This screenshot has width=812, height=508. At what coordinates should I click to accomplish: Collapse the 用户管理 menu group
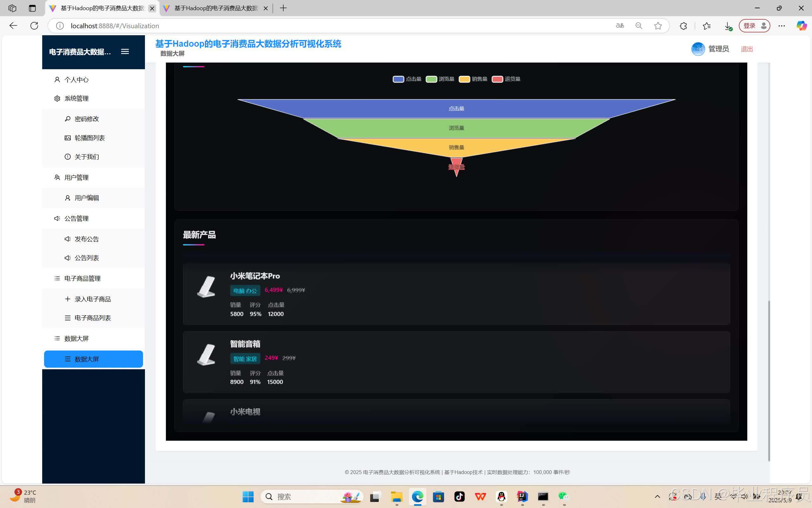click(x=93, y=177)
